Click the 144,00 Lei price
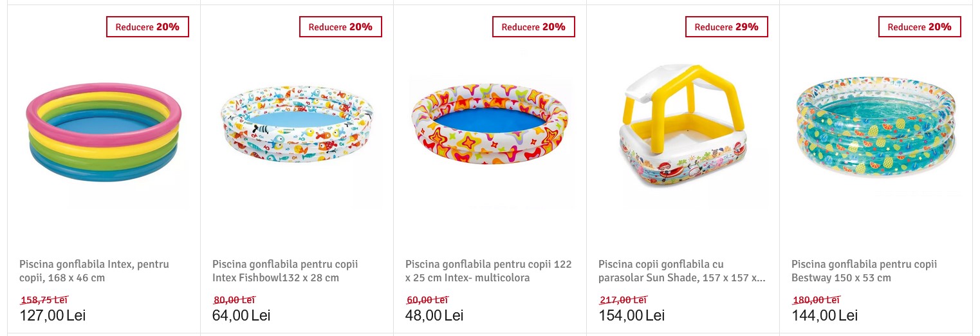The height and width of the screenshot is (336, 980). (824, 315)
